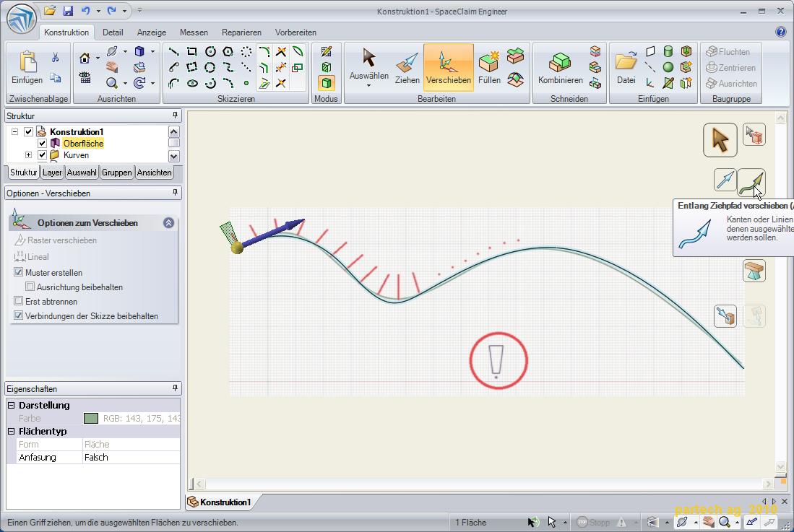The height and width of the screenshot is (532, 794).
Task: Click the magnifier zoom icon in status bar
Action: pos(724,522)
